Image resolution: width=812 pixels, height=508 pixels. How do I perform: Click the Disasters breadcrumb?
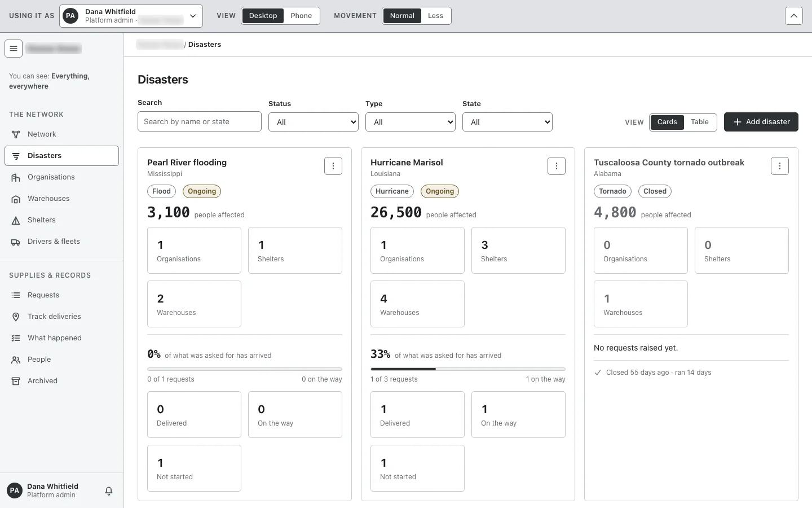coord(205,45)
